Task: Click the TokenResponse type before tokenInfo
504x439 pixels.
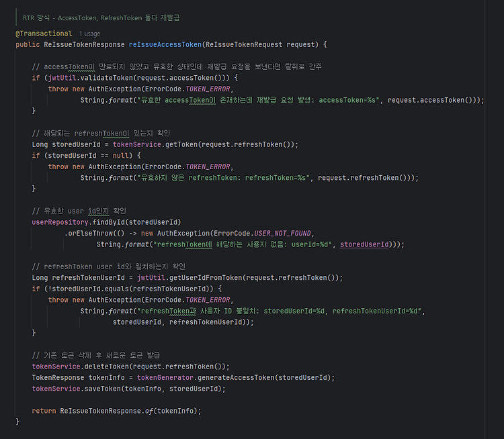Action: 58,378
